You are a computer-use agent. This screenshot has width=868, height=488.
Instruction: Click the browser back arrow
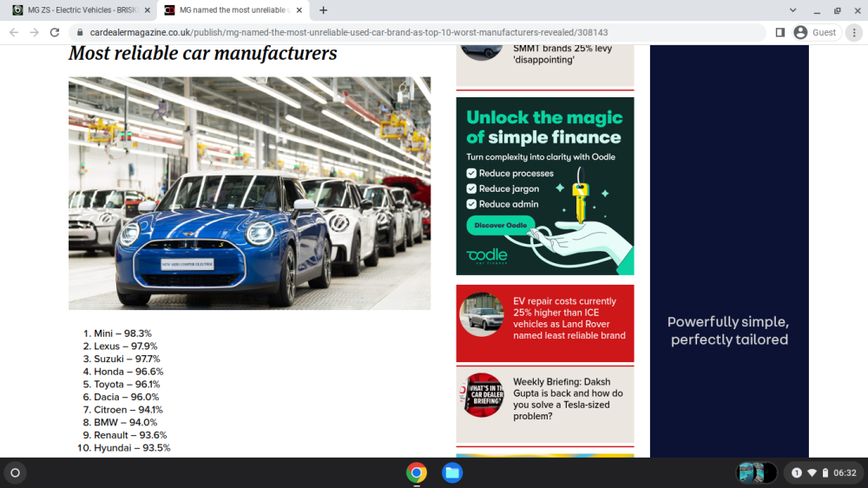14,33
